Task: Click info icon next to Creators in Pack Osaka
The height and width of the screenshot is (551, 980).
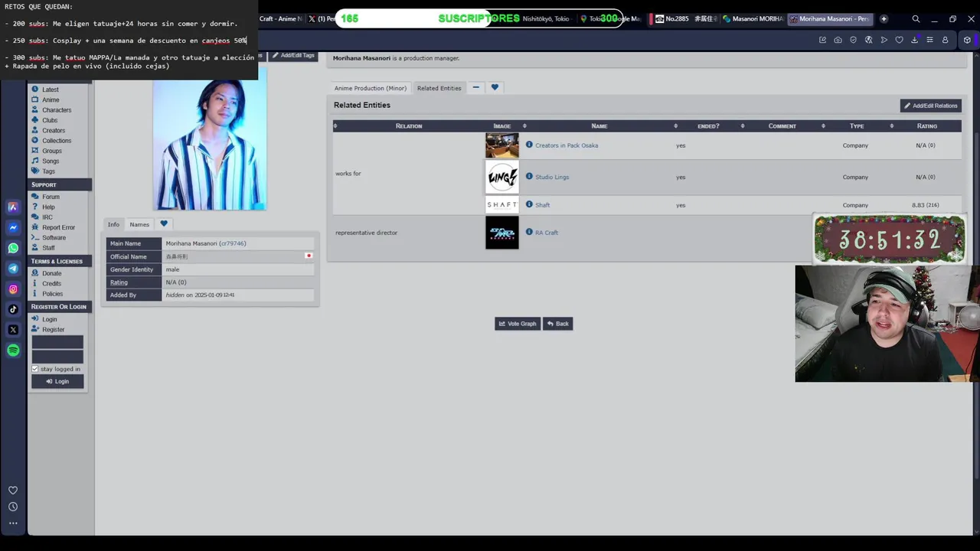Action: click(x=529, y=145)
